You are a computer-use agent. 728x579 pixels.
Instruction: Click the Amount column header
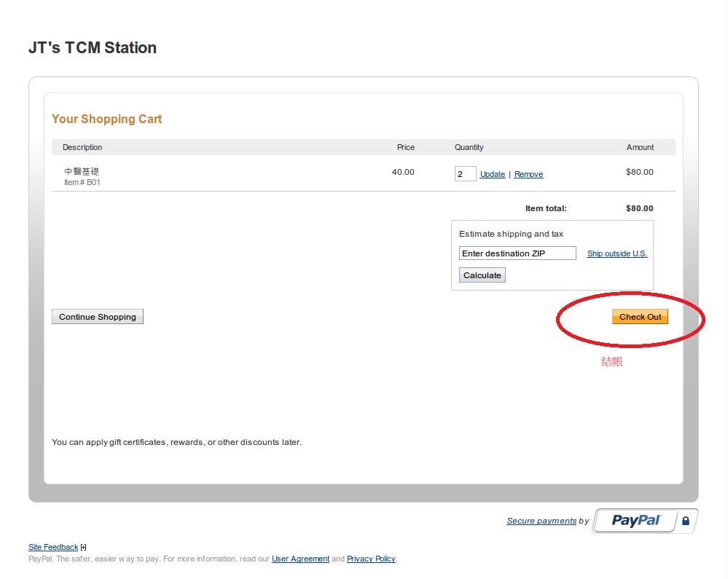[x=640, y=147]
